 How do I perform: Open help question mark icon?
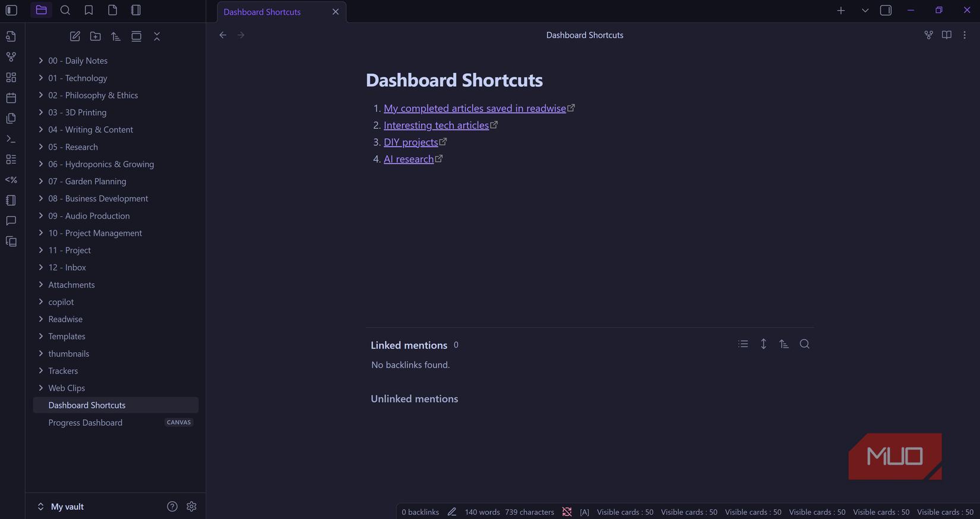coord(172,507)
